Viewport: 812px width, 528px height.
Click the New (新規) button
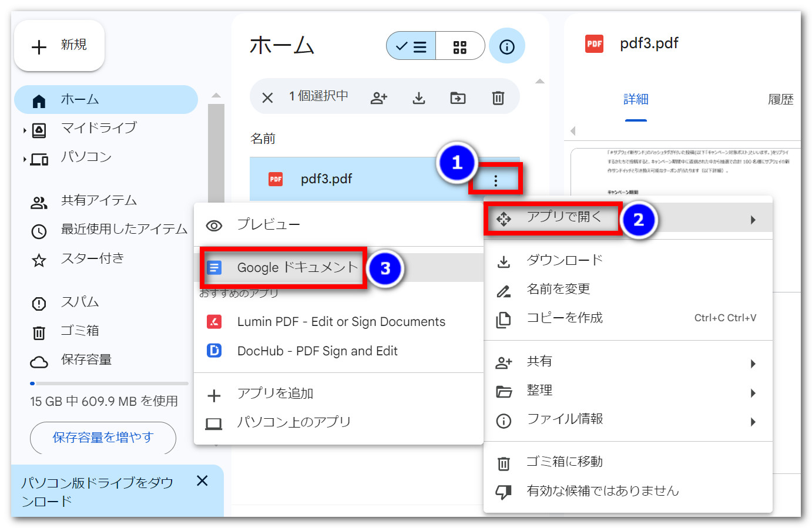[x=59, y=46]
